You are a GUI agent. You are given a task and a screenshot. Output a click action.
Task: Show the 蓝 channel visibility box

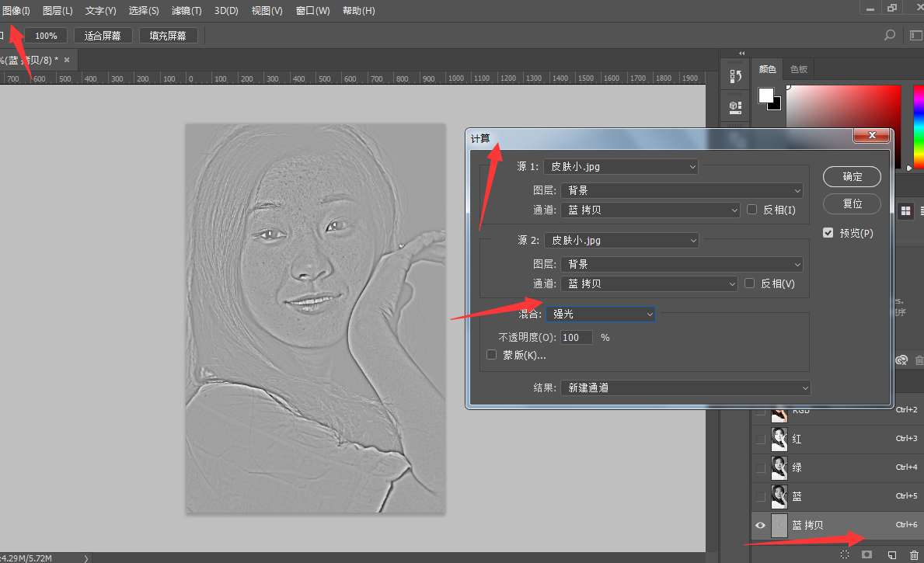click(761, 496)
